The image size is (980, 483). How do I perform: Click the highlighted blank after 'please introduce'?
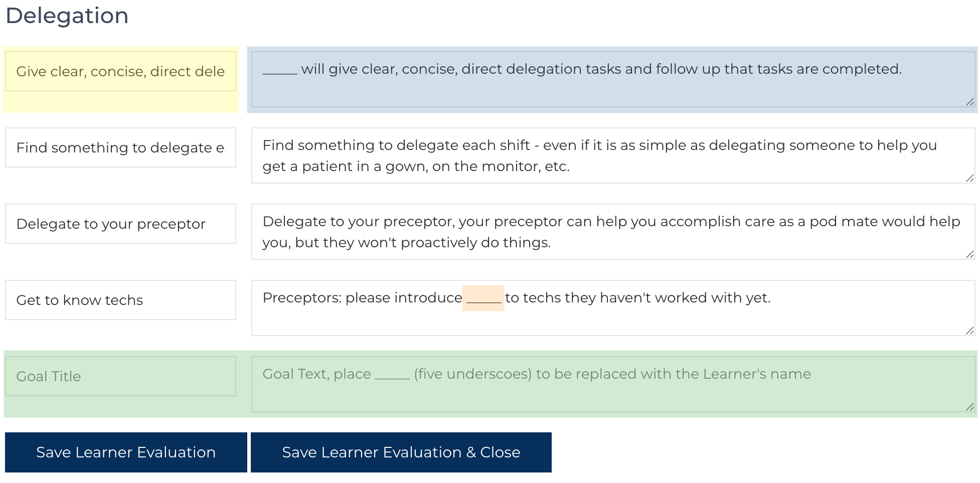[483, 298]
